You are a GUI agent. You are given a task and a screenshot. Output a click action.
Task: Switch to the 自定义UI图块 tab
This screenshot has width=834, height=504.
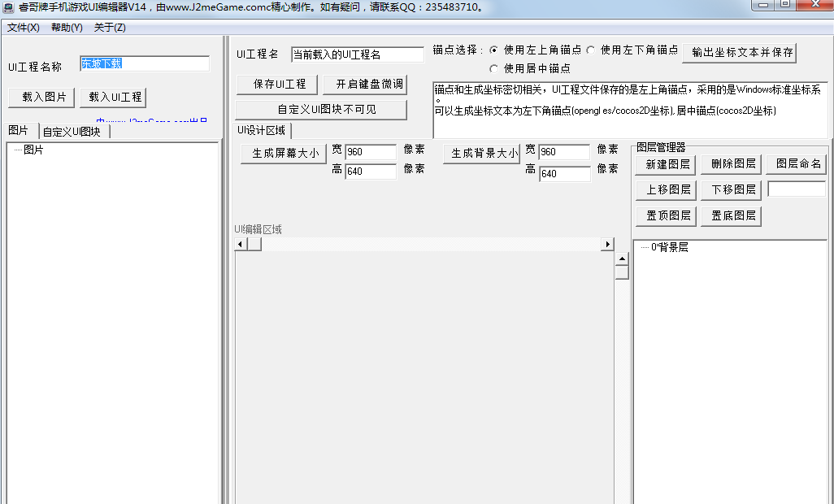click(x=74, y=132)
